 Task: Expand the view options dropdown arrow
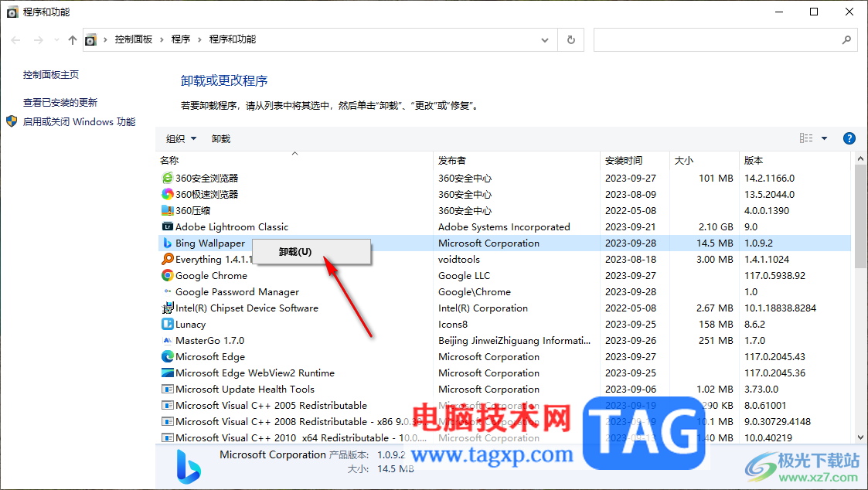824,138
